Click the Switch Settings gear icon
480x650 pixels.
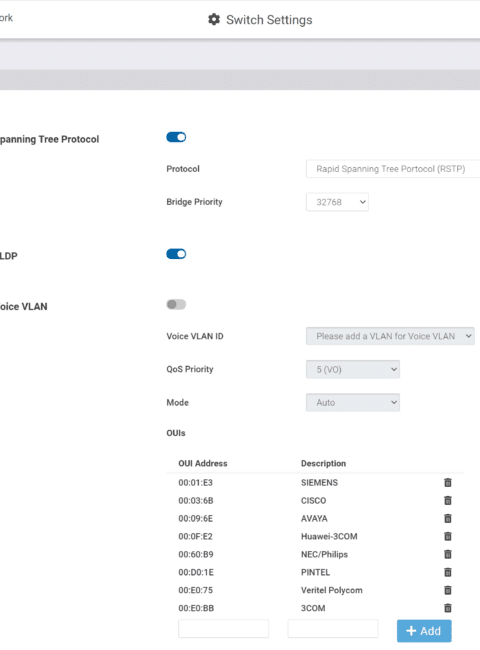coord(214,19)
